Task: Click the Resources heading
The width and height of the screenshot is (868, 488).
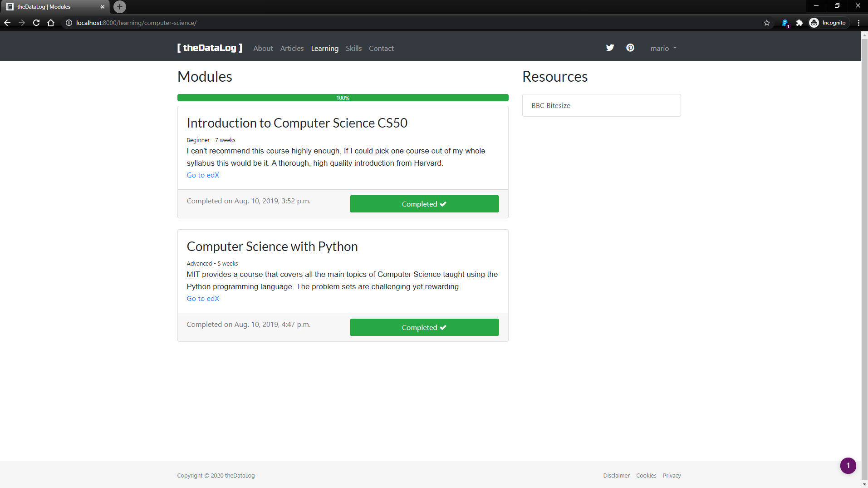Action: tap(555, 76)
